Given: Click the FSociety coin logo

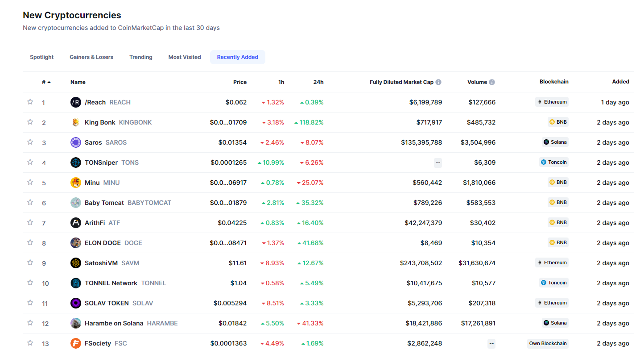Looking at the screenshot, I should 76,343.
